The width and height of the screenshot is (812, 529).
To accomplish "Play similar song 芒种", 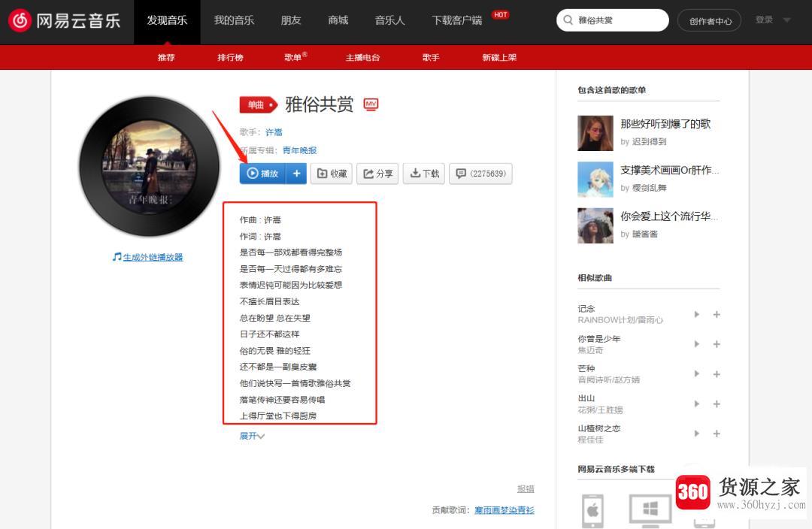I will pyautogui.click(x=696, y=373).
